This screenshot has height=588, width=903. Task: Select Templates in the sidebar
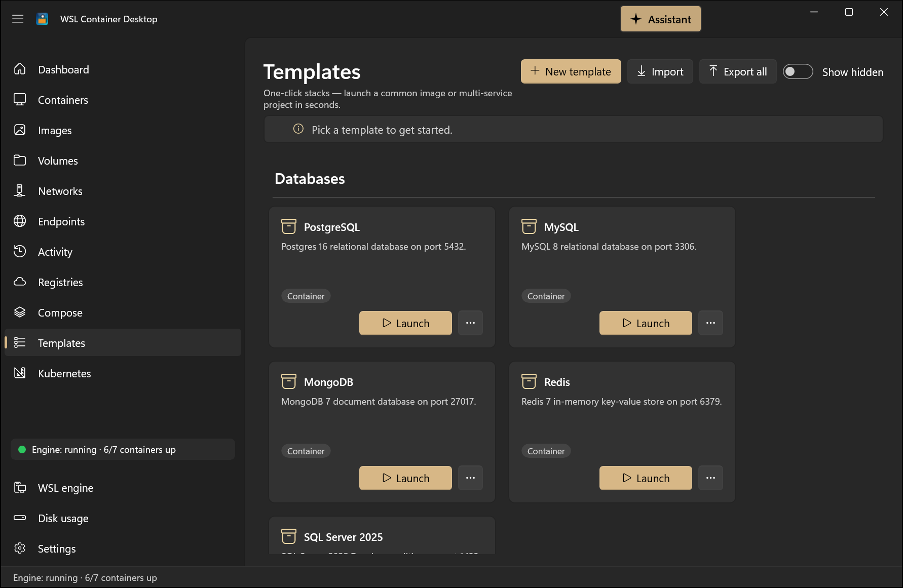123,343
